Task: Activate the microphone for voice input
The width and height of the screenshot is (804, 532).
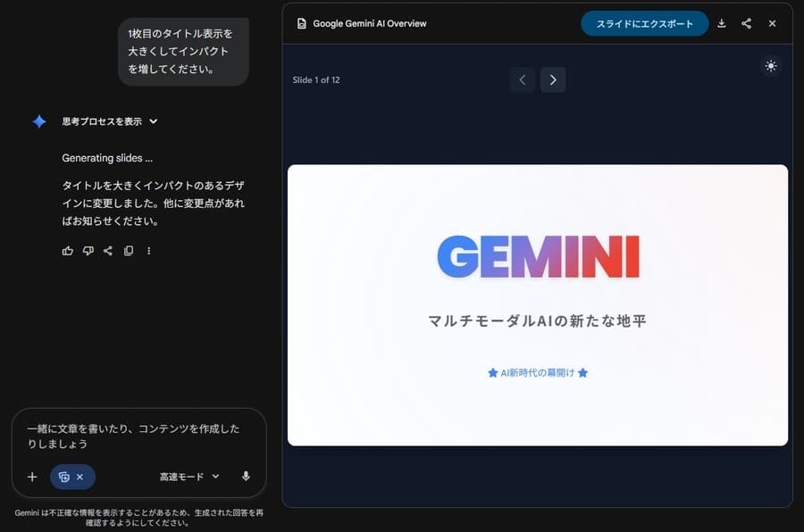Action: [x=246, y=476]
